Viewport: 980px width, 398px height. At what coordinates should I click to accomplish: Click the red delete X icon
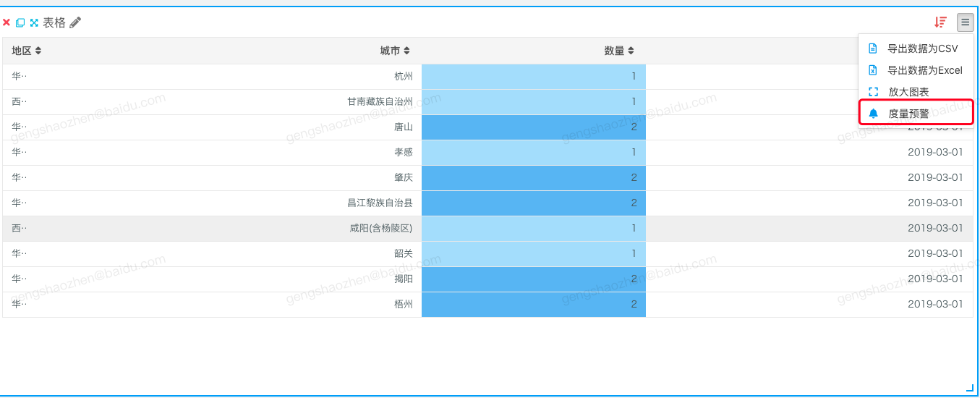pyautogui.click(x=7, y=22)
